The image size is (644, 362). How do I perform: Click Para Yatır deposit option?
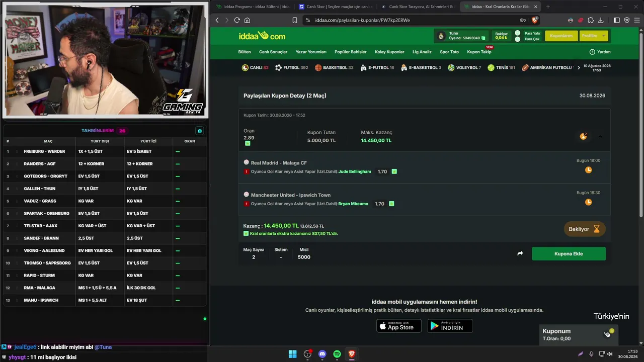(527, 33)
